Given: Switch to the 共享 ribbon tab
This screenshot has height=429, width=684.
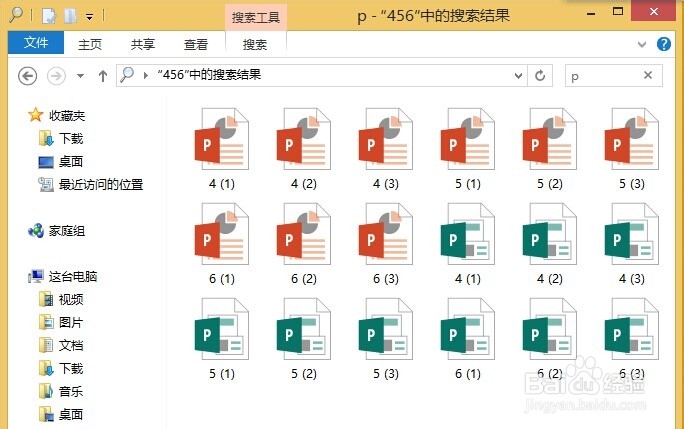Looking at the screenshot, I should pos(143,44).
